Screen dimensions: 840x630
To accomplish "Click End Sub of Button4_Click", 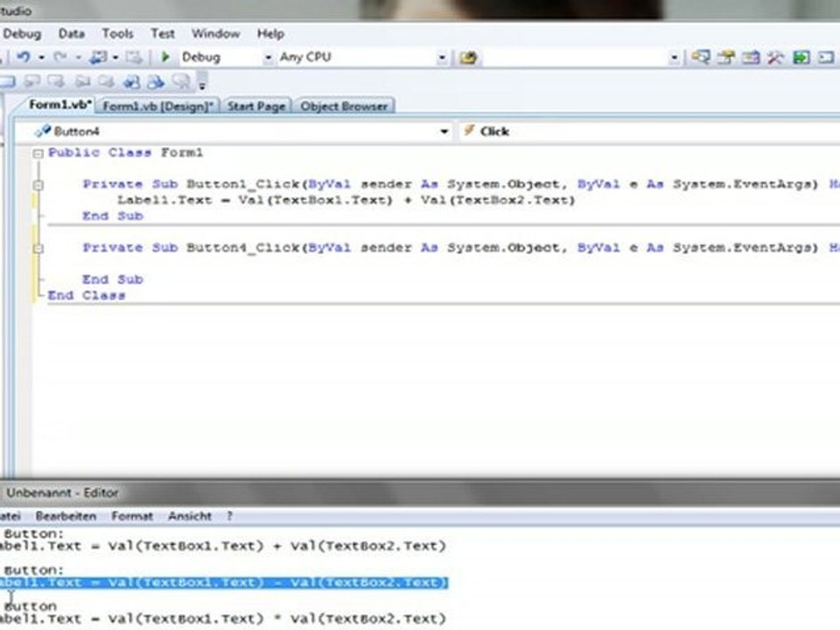I will tap(113, 279).
